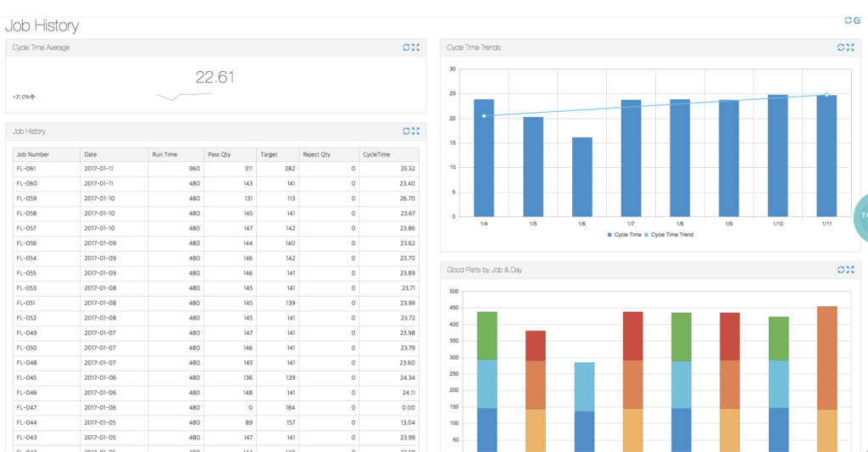The image size is (868, 452).
Task: Select job row FL-053
Action: click(x=216, y=288)
